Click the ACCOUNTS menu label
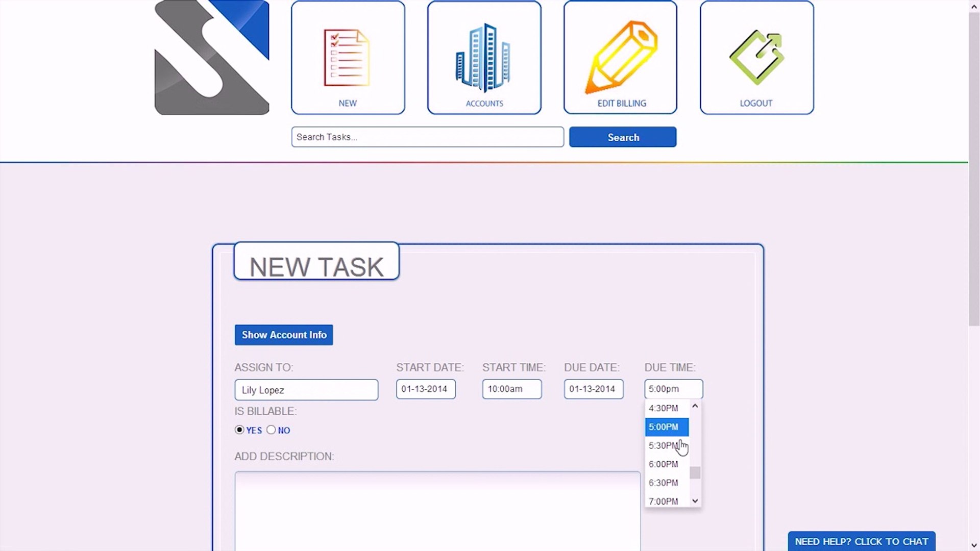The image size is (980, 551). pyautogui.click(x=484, y=103)
